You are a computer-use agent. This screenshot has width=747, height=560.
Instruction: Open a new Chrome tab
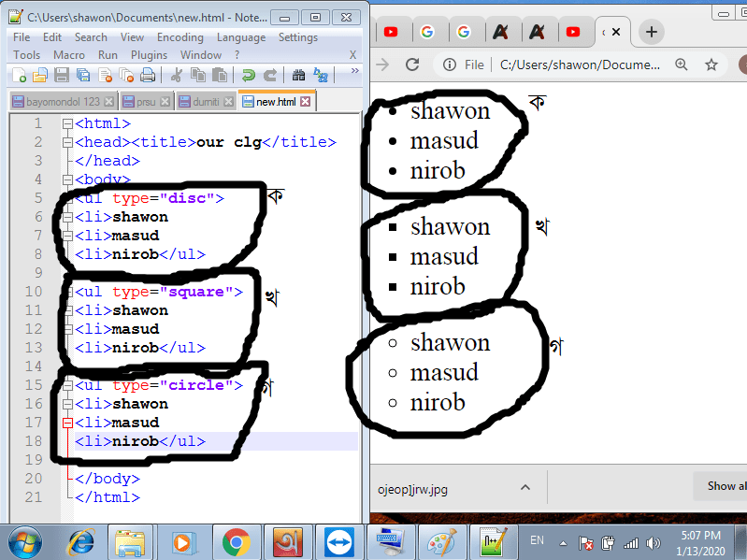click(x=652, y=32)
